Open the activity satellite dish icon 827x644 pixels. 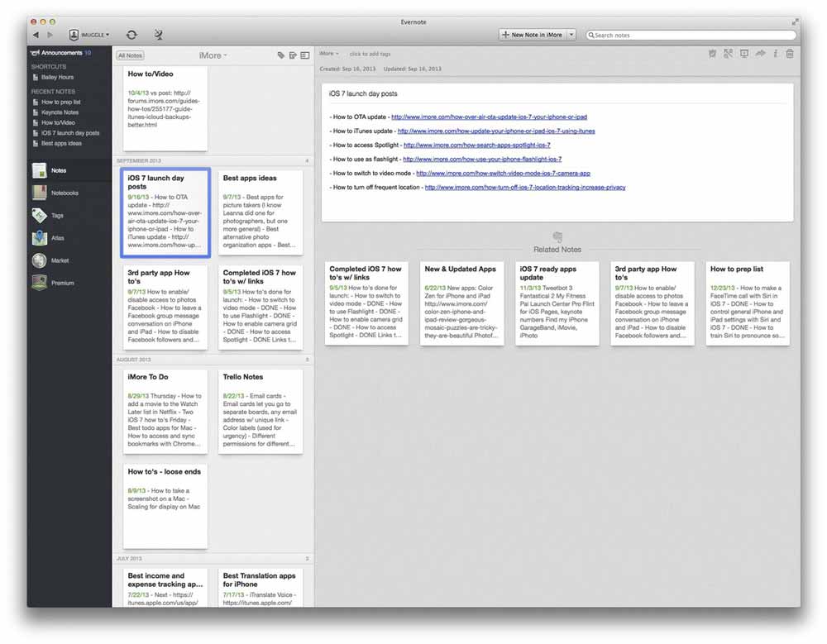pyautogui.click(x=158, y=35)
